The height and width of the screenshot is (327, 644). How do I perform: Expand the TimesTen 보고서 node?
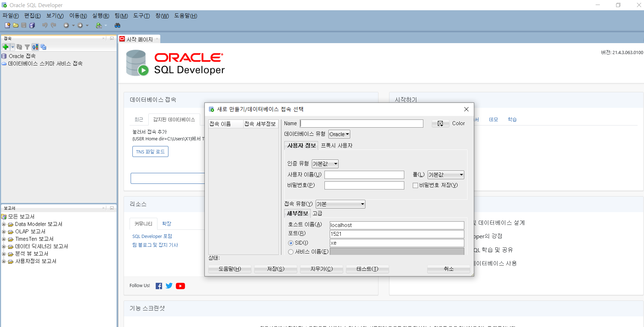click(x=4, y=239)
